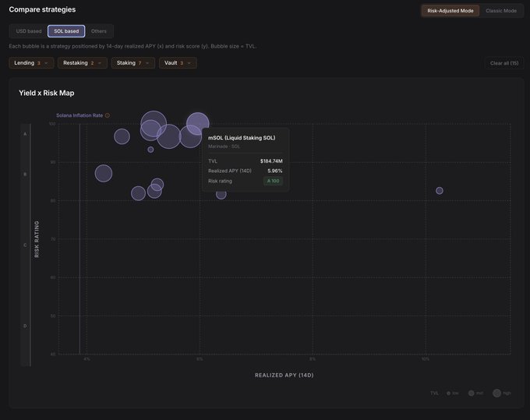Viewport: 530px width, 420px height.
Task: Select the Others tab
Action: 98,31
